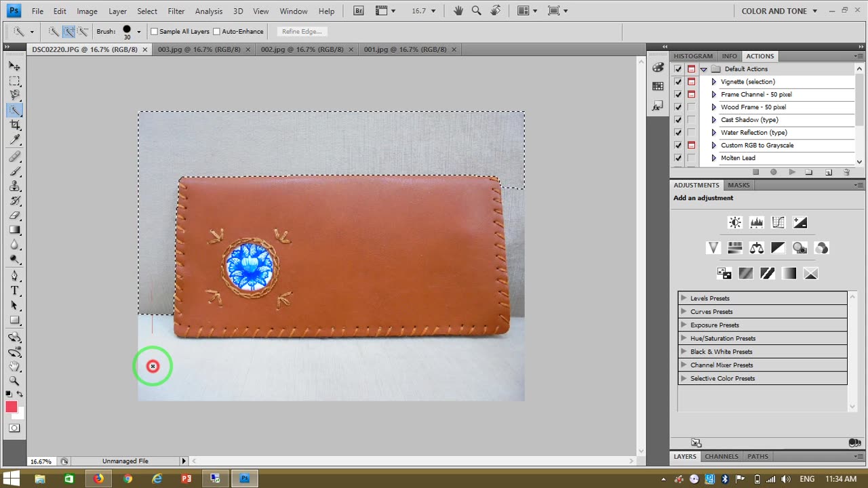Switch to the HISTOGRAM tab

point(693,56)
